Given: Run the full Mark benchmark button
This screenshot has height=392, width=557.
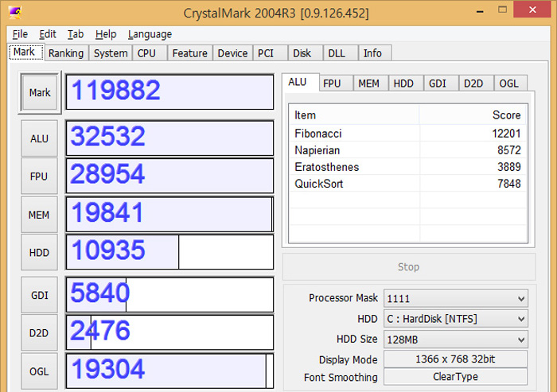Looking at the screenshot, I should 40,92.
